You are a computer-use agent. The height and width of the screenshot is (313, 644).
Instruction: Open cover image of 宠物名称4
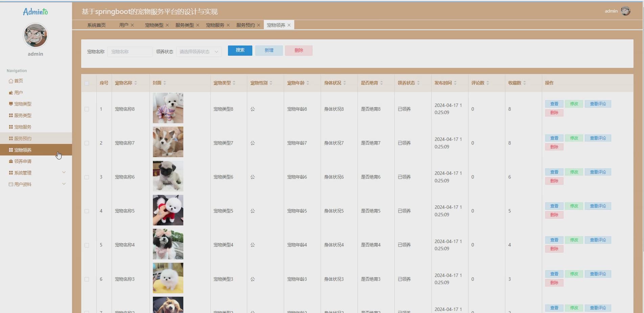168,244
